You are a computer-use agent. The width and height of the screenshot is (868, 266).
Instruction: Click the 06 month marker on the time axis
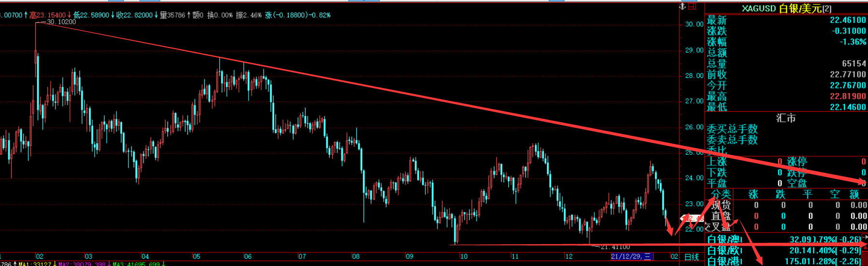(248, 256)
